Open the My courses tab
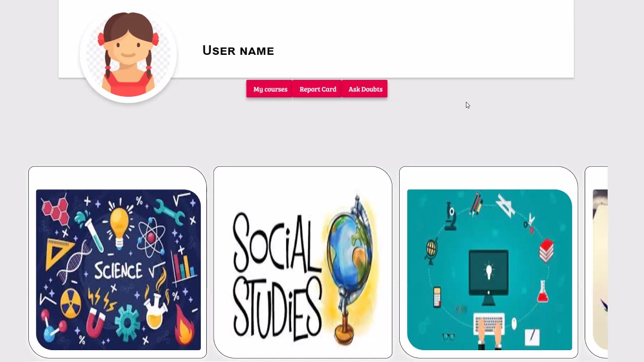This screenshot has width=644, height=362. [x=270, y=89]
